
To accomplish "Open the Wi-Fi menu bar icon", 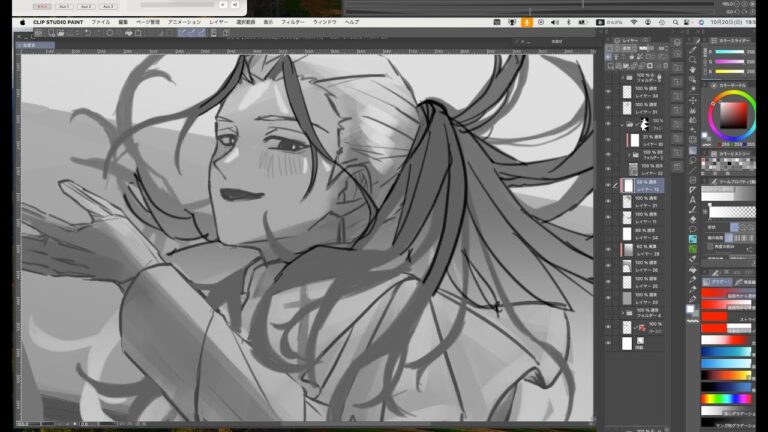I will coord(634,22).
